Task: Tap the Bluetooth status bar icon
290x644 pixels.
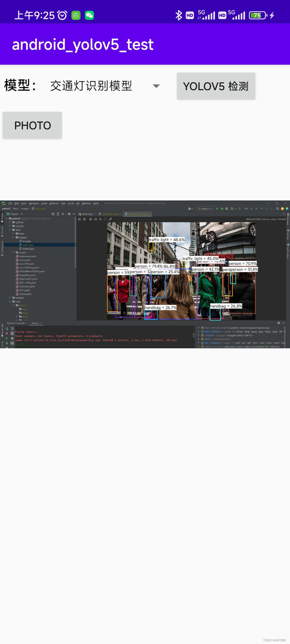Action: click(179, 15)
